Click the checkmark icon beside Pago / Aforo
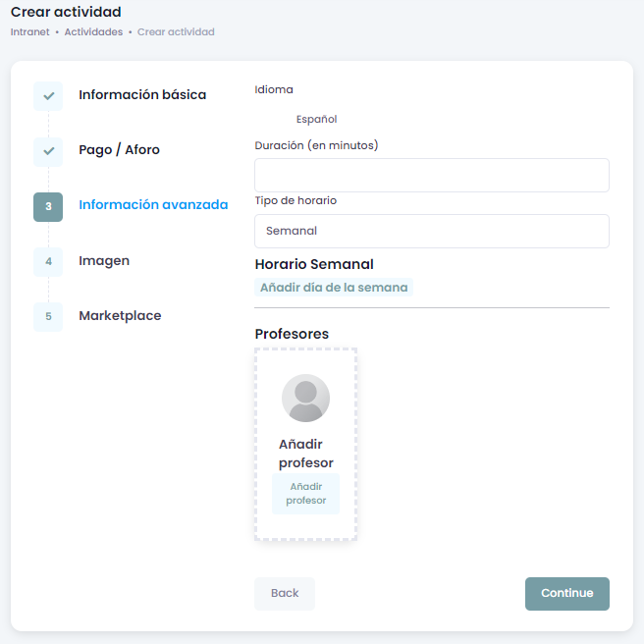Viewport: 644px width, 644px height. pos(48,151)
